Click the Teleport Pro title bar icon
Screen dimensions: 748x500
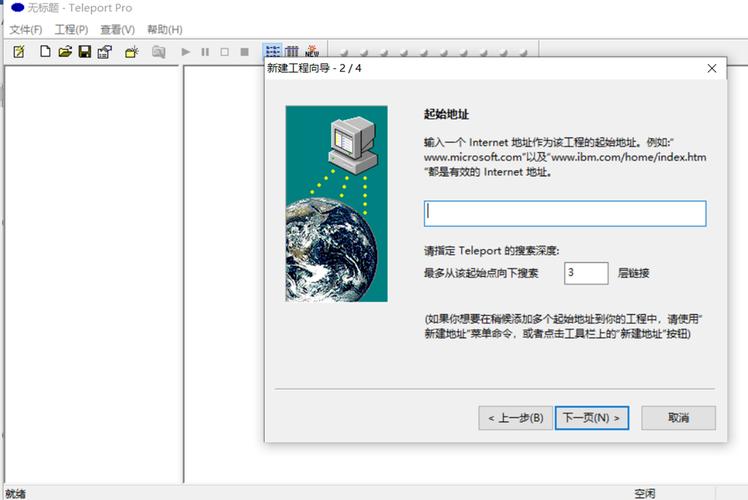(x=17, y=8)
